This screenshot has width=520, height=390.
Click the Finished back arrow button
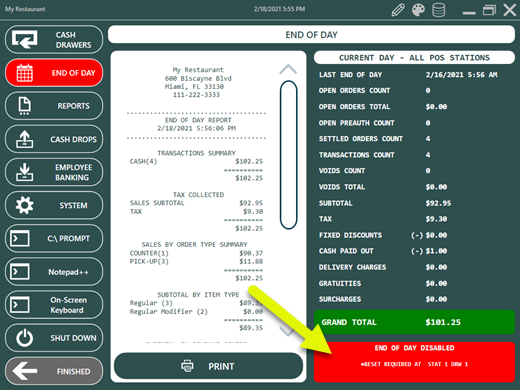tap(54, 371)
